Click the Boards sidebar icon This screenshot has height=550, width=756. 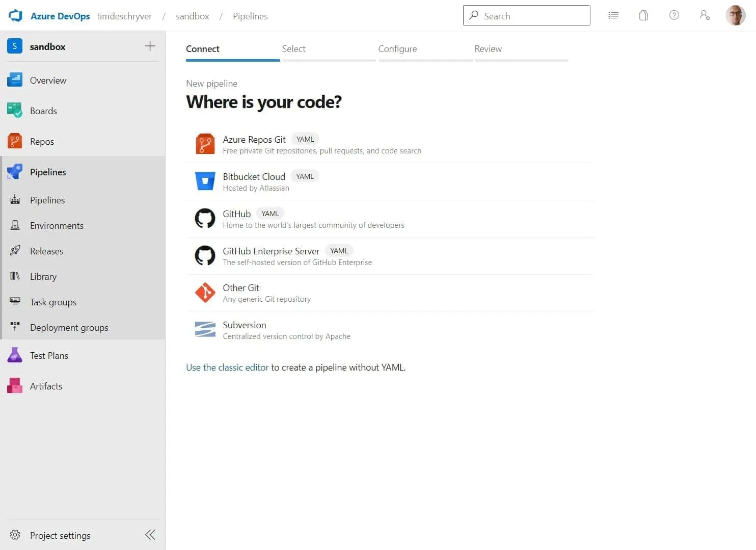15,111
